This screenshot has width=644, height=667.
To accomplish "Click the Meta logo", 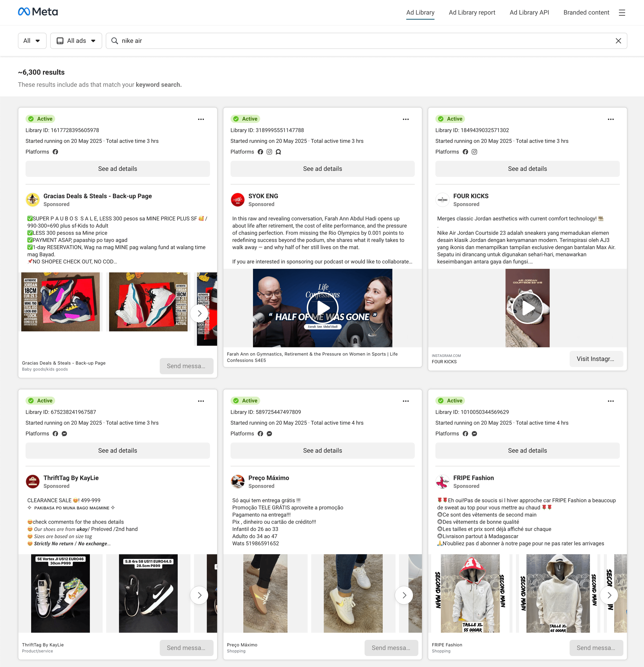I will tap(38, 12).
